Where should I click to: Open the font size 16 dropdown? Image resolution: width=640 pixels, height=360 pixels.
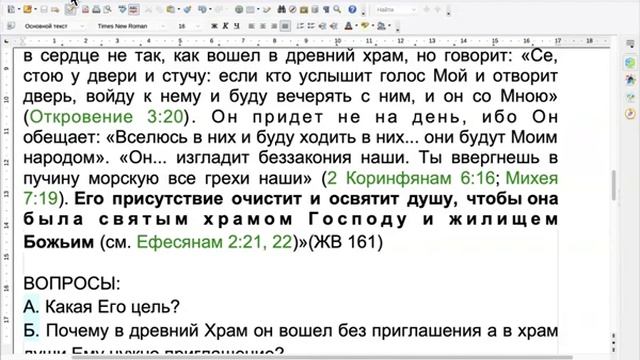(x=198, y=26)
